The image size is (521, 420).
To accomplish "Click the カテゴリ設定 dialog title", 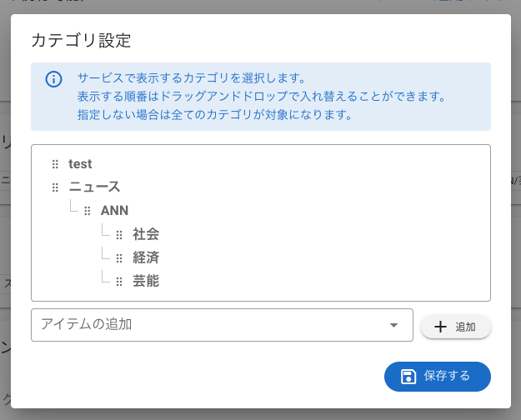I will [81, 40].
